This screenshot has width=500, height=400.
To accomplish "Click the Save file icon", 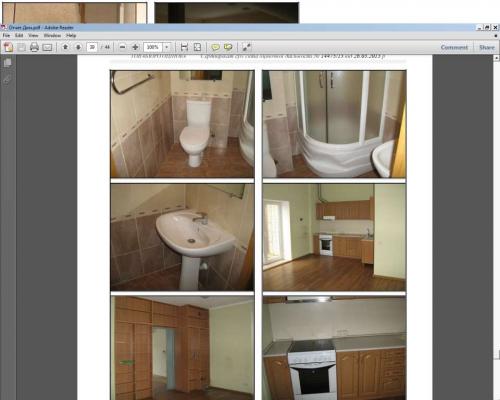I will pyautogui.click(x=22, y=47).
